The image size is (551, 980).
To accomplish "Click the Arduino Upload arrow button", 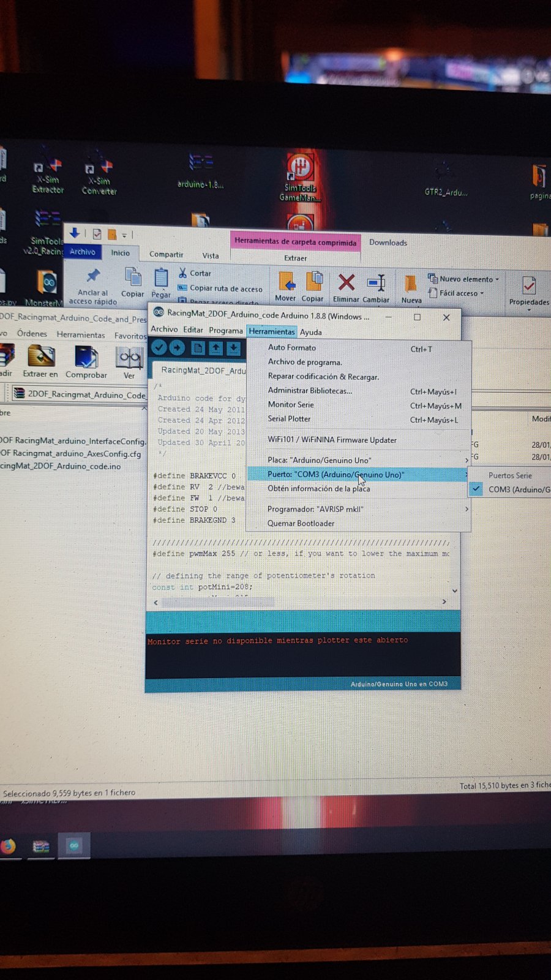I will point(177,348).
